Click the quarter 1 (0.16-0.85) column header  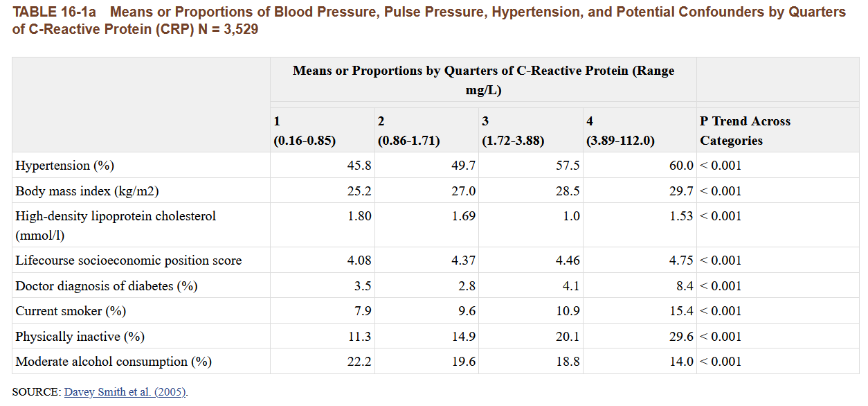coord(305,131)
